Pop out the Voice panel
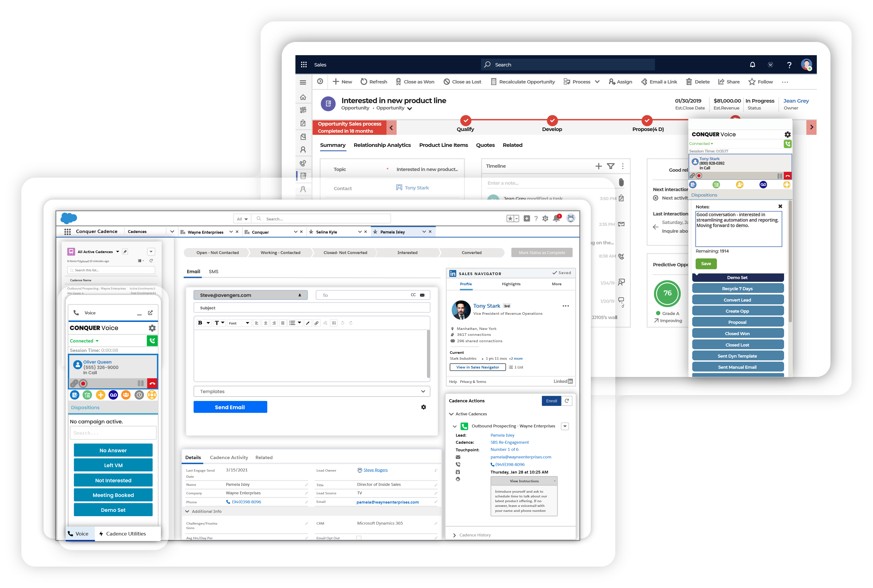The image size is (873, 588). 150,313
